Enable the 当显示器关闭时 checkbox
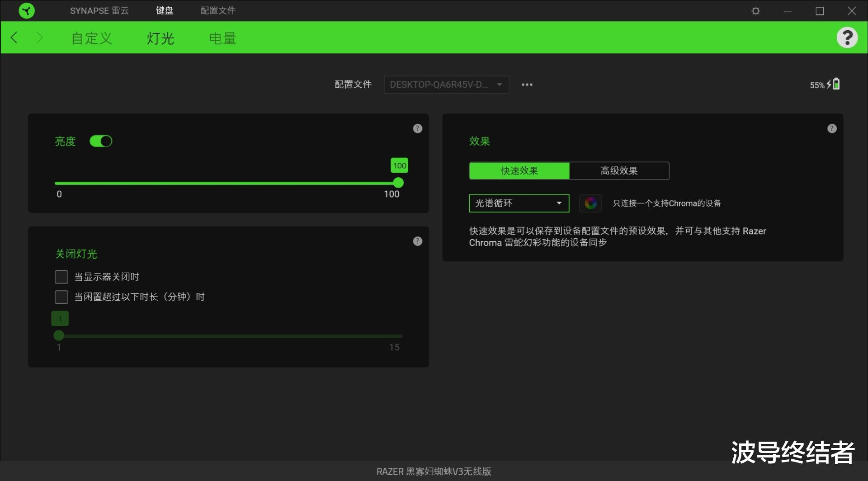This screenshot has width=868, height=481. (x=61, y=276)
